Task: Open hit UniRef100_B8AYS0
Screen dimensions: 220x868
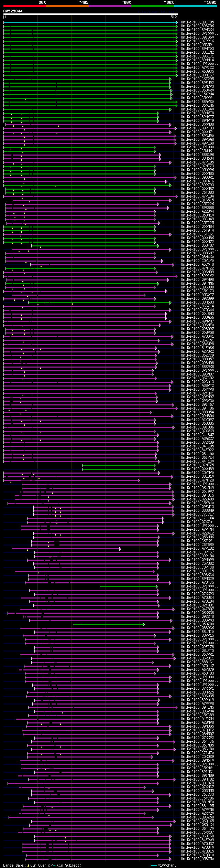Action: [x=197, y=102]
